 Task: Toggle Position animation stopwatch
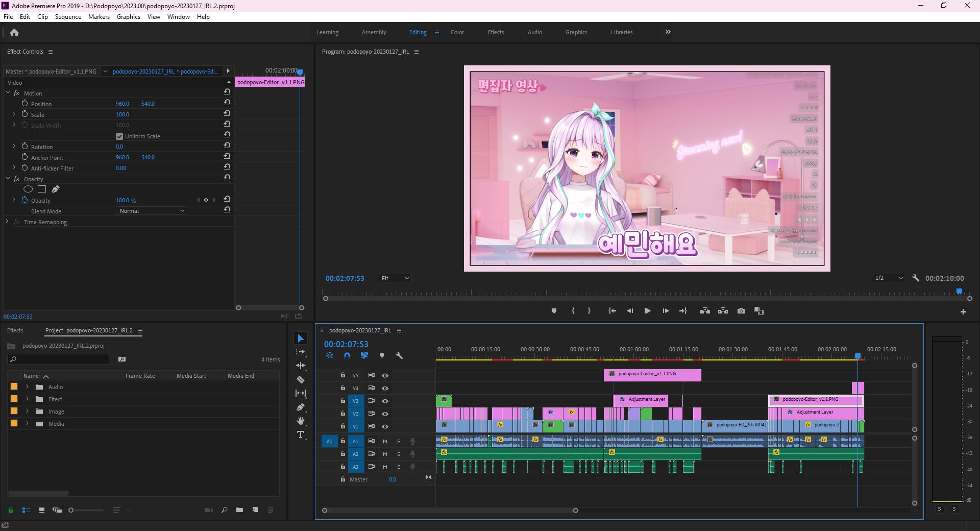pos(24,103)
